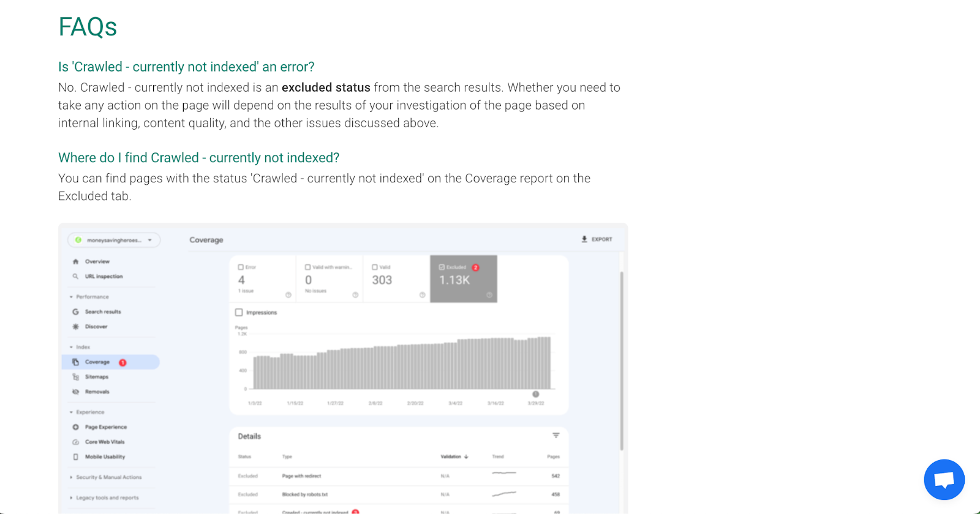Click help icon on the Error card
This screenshot has width=980, height=514.
point(288,295)
